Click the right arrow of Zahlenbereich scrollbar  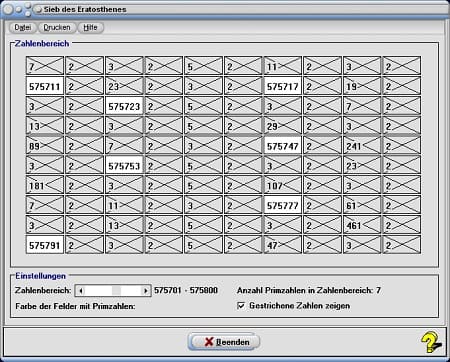(145, 291)
